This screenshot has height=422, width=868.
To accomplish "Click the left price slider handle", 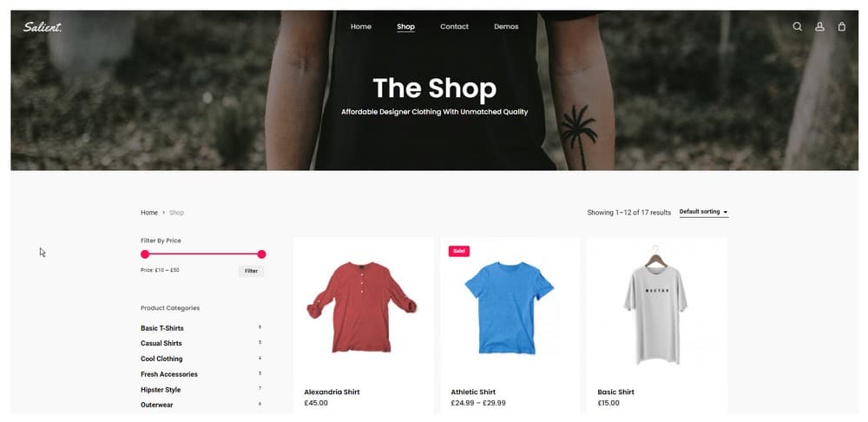I will [145, 254].
